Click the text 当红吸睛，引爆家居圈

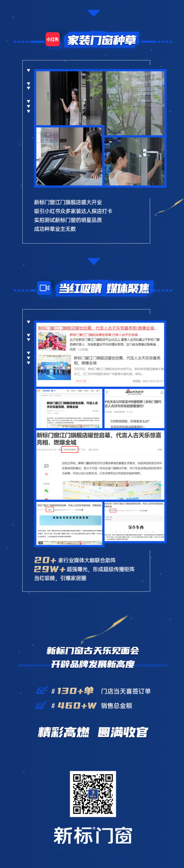pyautogui.click(x=60, y=578)
